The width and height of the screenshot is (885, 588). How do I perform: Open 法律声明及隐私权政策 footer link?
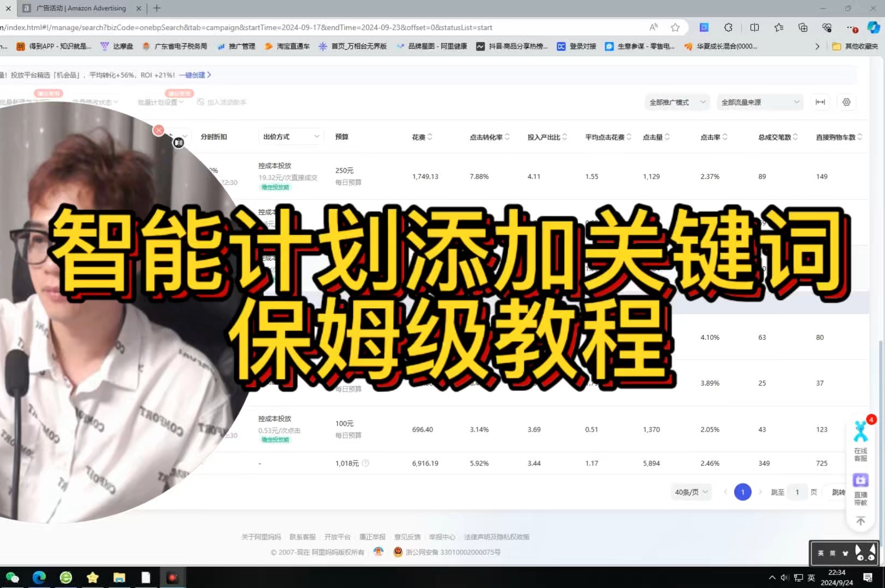tap(497, 537)
